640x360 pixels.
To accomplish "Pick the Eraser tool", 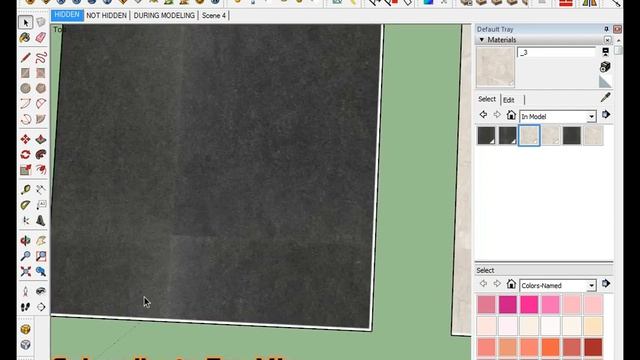I will click(x=41, y=38).
